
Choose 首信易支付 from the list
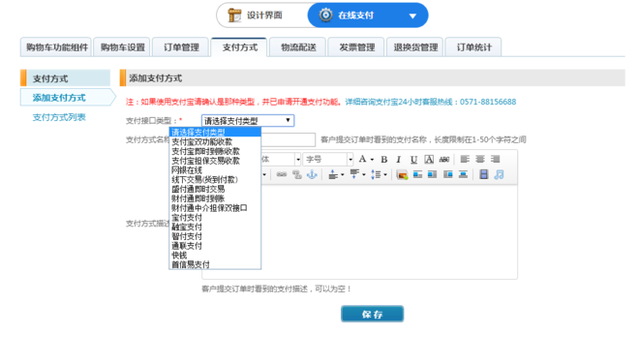tap(215, 264)
